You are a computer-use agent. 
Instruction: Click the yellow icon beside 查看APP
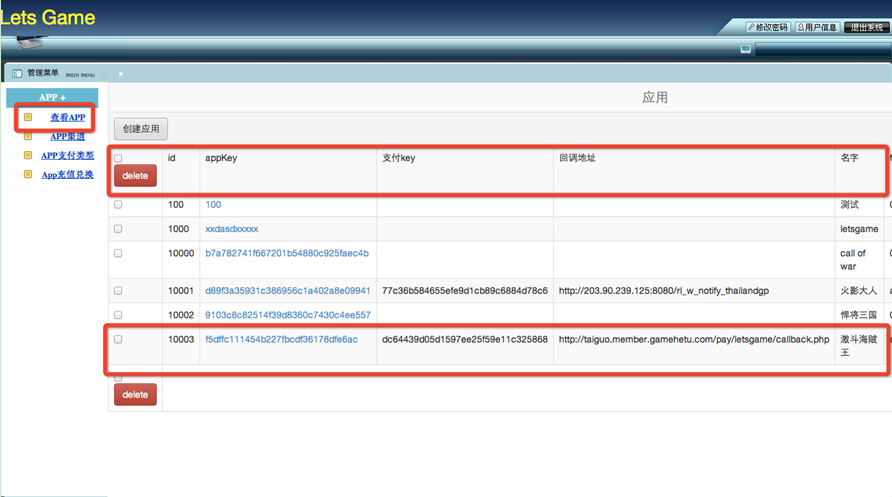28,117
